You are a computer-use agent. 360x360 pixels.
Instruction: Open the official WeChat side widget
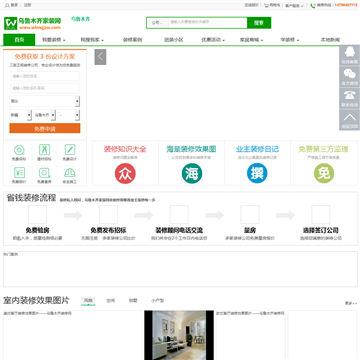click(349, 77)
